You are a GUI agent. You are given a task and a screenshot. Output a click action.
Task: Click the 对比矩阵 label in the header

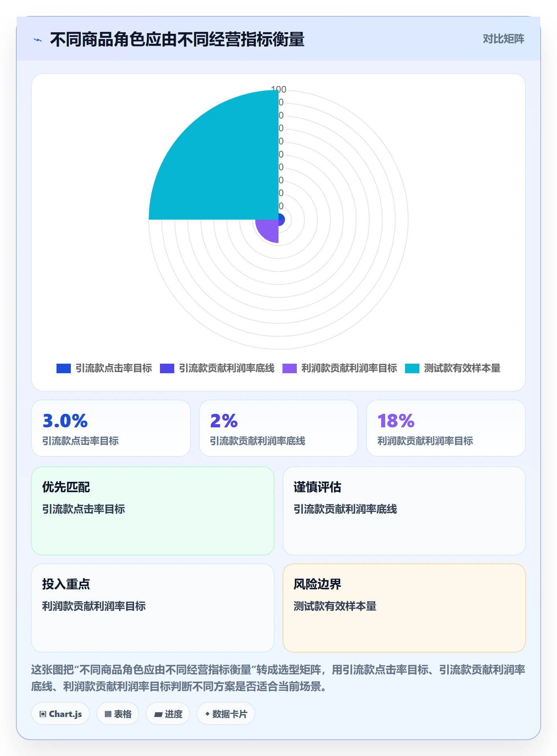click(x=503, y=39)
